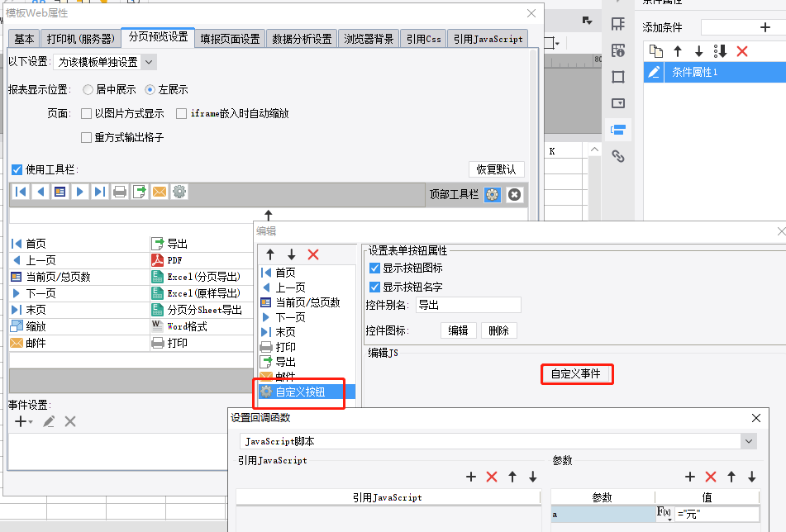
Task: Select 打印 in the 编辑 list
Action: [307, 347]
